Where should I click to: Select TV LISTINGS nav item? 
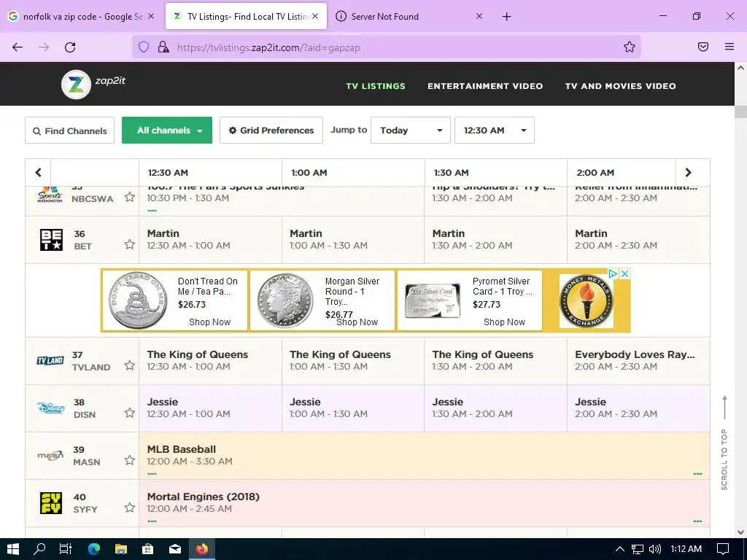tap(376, 86)
